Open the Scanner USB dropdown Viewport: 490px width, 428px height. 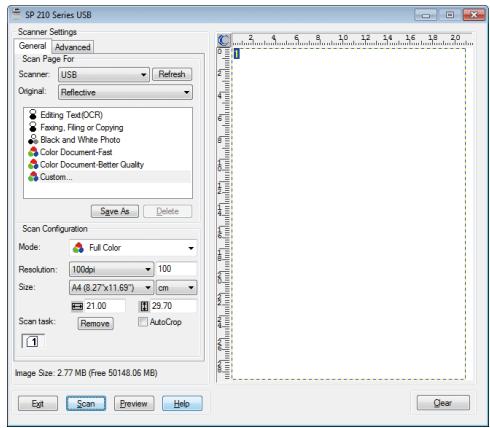click(x=104, y=75)
